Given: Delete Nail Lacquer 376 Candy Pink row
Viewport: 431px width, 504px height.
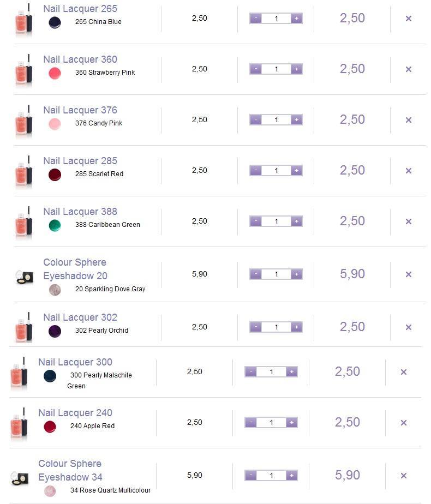Looking at the screenshot, I should pos(408,120).
